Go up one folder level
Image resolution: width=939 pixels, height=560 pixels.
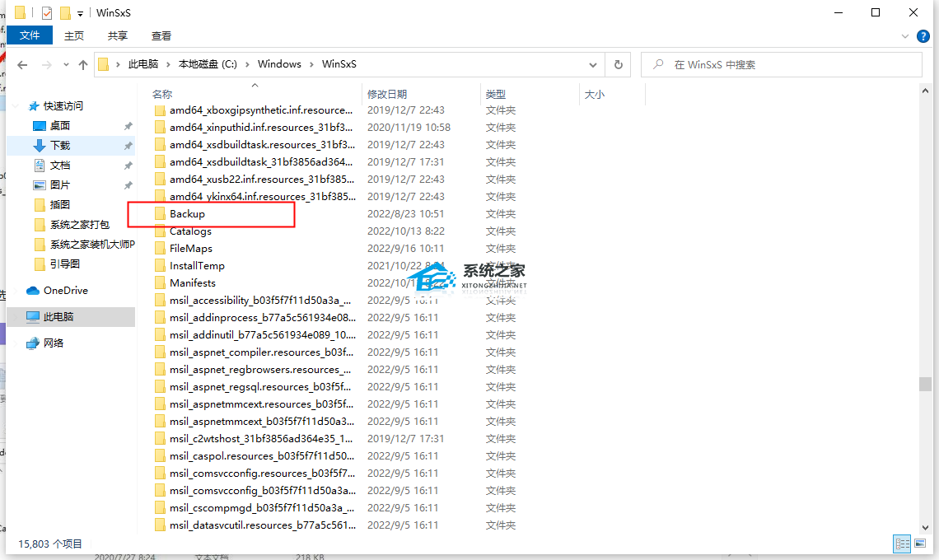(x=82, y=65)
